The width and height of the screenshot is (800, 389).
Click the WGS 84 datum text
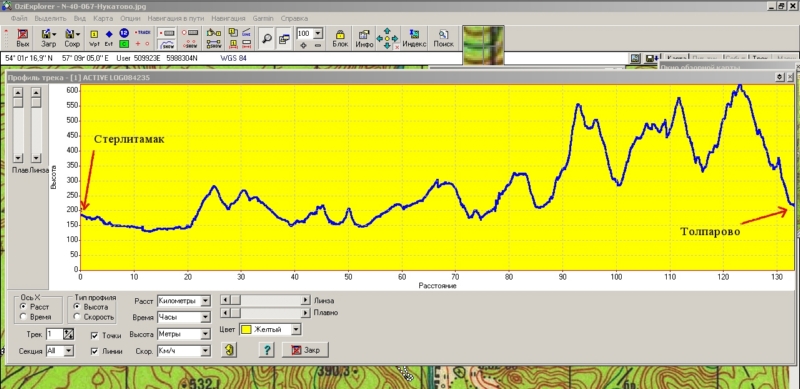[233, 58]
